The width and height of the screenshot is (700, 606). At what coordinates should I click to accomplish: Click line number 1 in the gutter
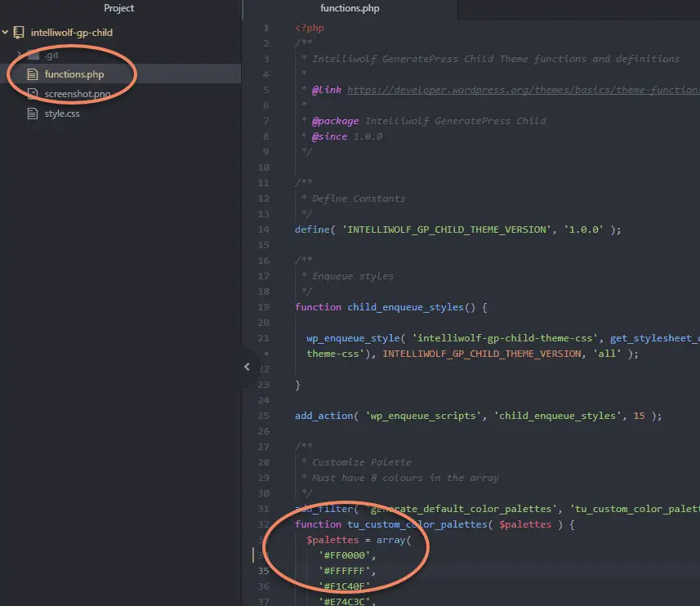pos(266,28)
